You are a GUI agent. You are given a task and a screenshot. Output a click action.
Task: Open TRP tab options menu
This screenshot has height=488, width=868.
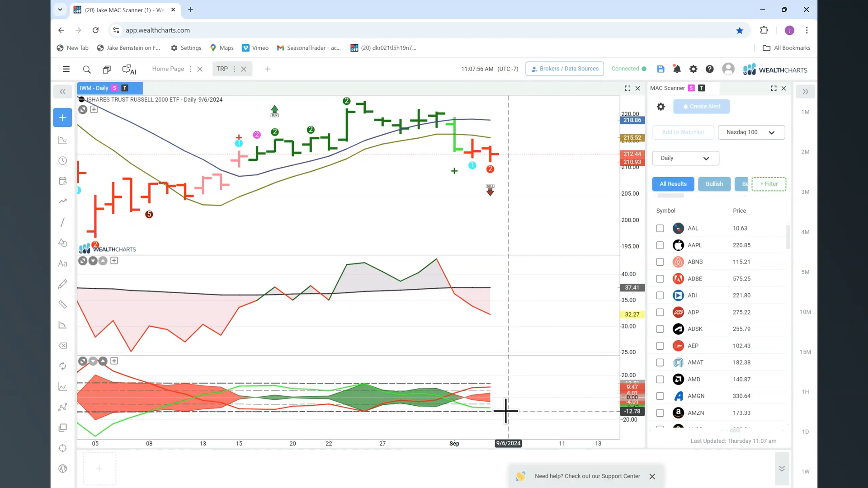234,69
